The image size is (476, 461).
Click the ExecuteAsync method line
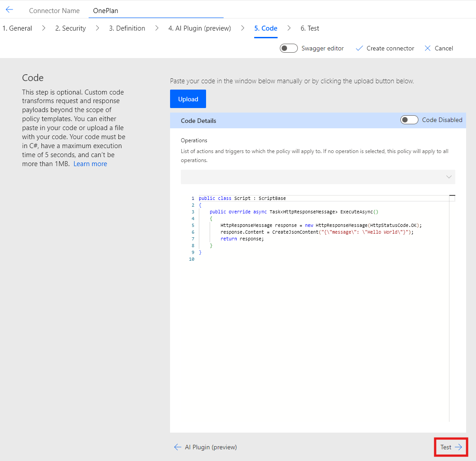(293, 212)
